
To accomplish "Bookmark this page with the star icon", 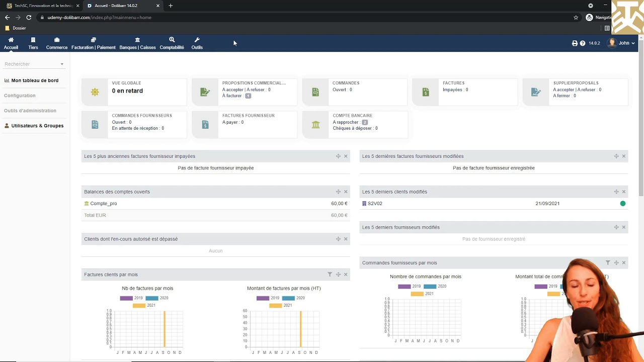I will [x=576, y=17].
